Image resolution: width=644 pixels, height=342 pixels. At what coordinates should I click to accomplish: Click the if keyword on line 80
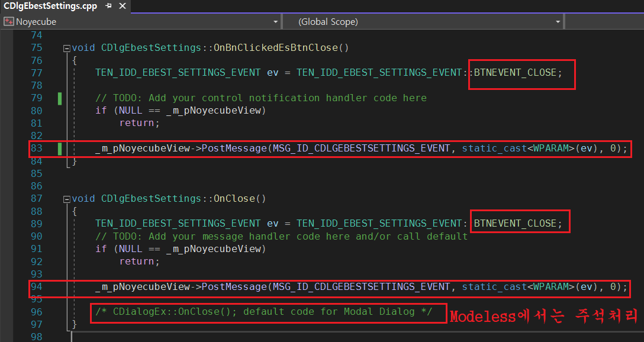pyautogui.click(x=101, y=111)
